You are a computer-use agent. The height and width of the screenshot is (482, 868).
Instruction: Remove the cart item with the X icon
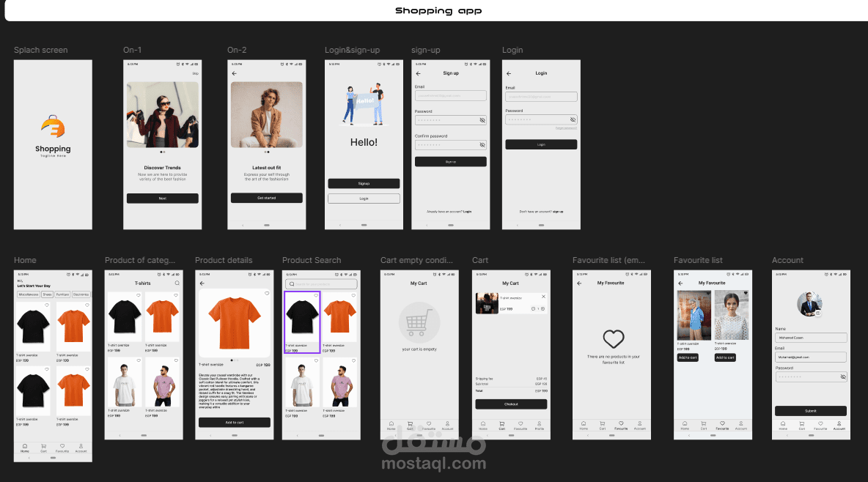click(x=544, y=297)
